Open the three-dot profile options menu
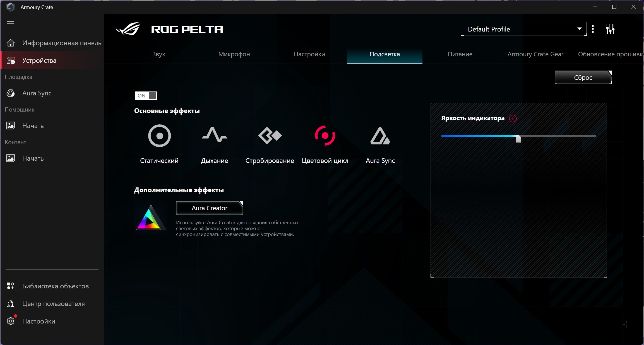644x345 pixels. click(593, 29)
